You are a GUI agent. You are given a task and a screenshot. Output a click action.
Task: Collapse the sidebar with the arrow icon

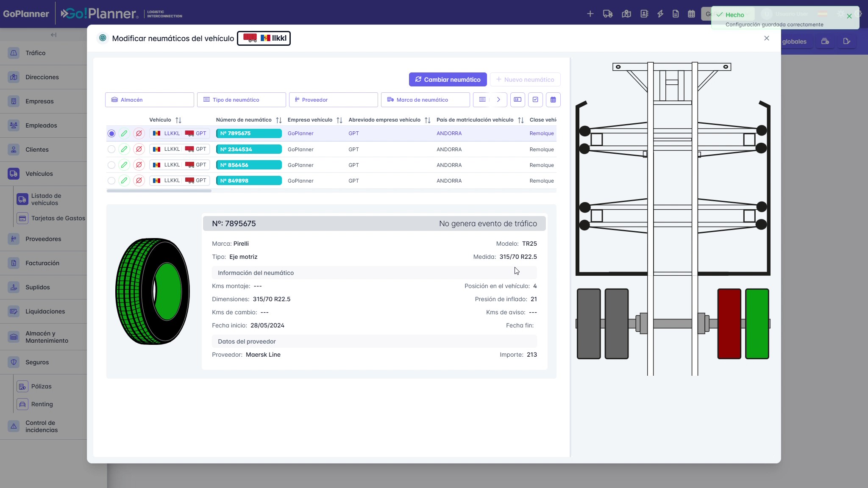[x=53, y=35]
